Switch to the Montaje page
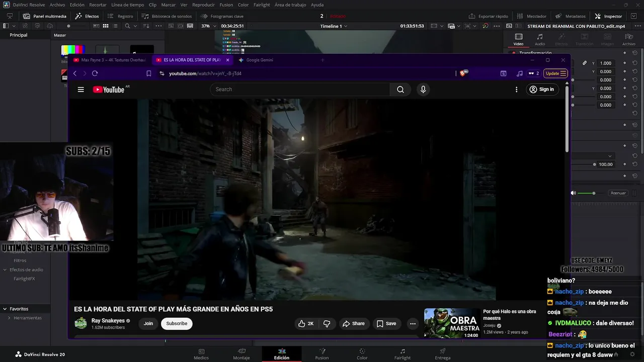 242,354
